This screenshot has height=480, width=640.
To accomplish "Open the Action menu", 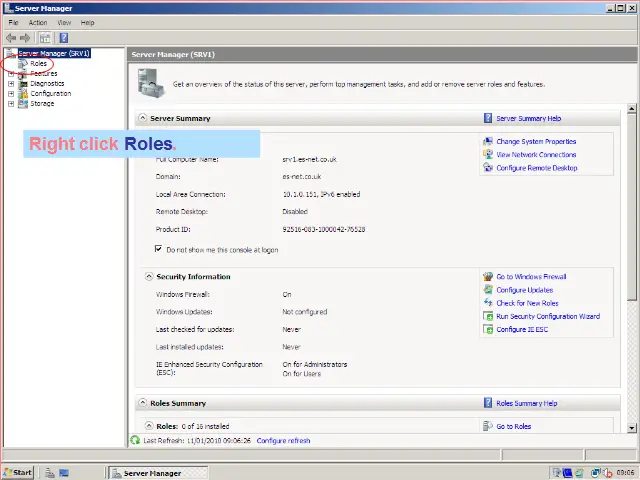I will pyautogui.click(x=38, y=22).
